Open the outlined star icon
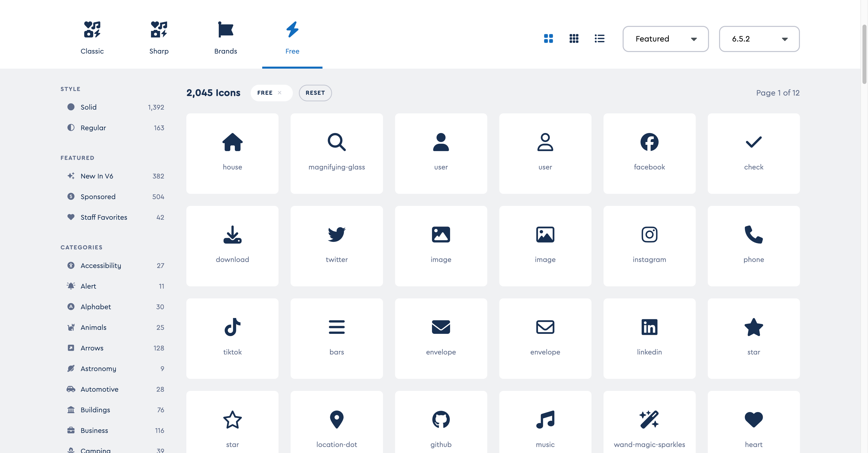The image size is (868, 453). tap(232, 422)
